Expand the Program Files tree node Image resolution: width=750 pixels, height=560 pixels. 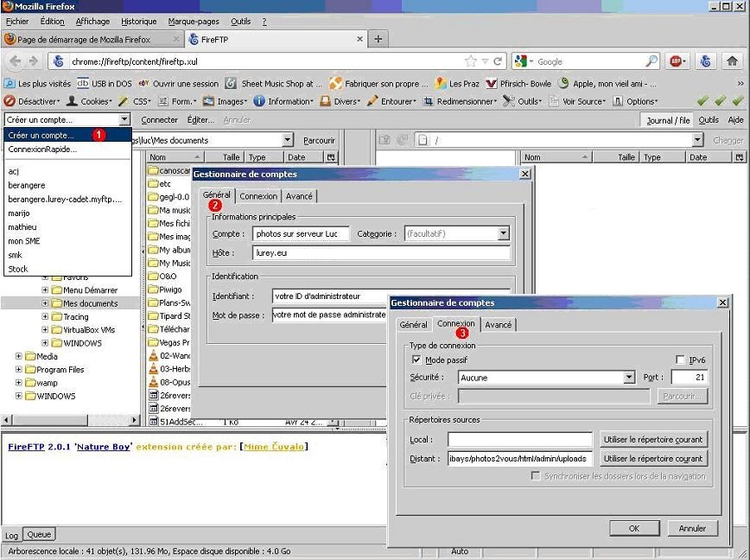click(x=19, y=369)
